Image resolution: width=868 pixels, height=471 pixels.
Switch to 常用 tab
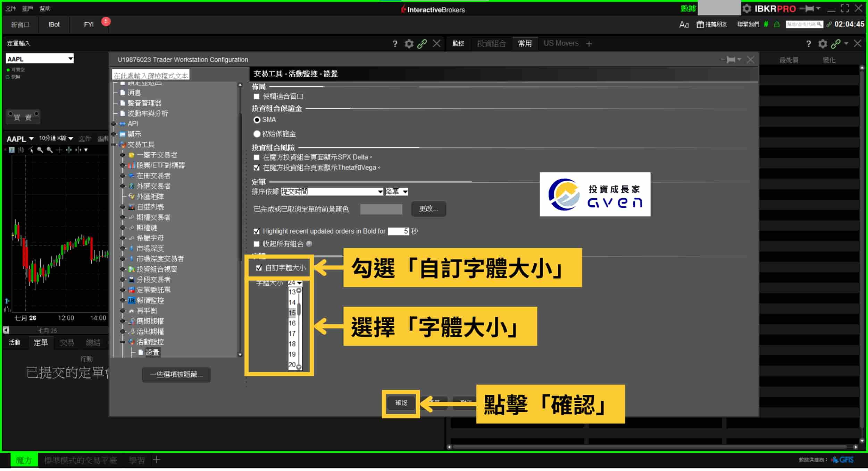click(x=523, y=43)
